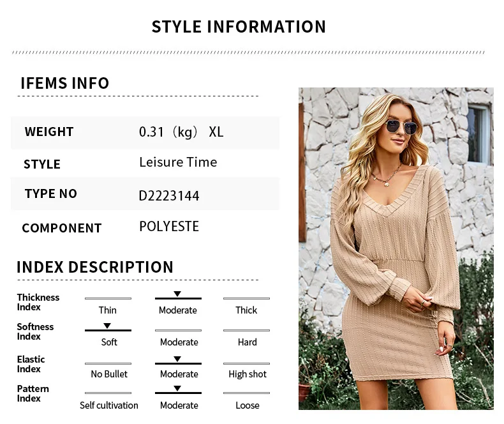
Task: Click the STYLE INFORMATION heading
Action: click(x=239, y=27)
